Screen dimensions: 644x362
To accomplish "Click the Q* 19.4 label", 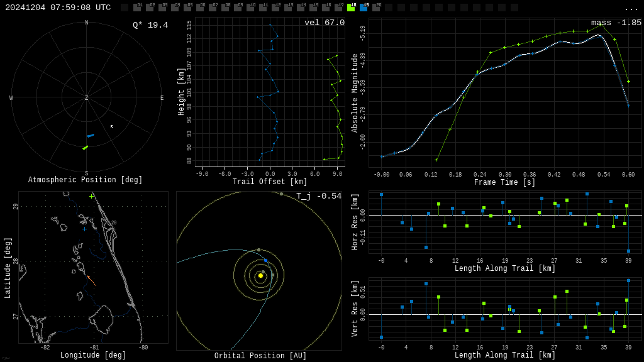I will click(150, 25).
